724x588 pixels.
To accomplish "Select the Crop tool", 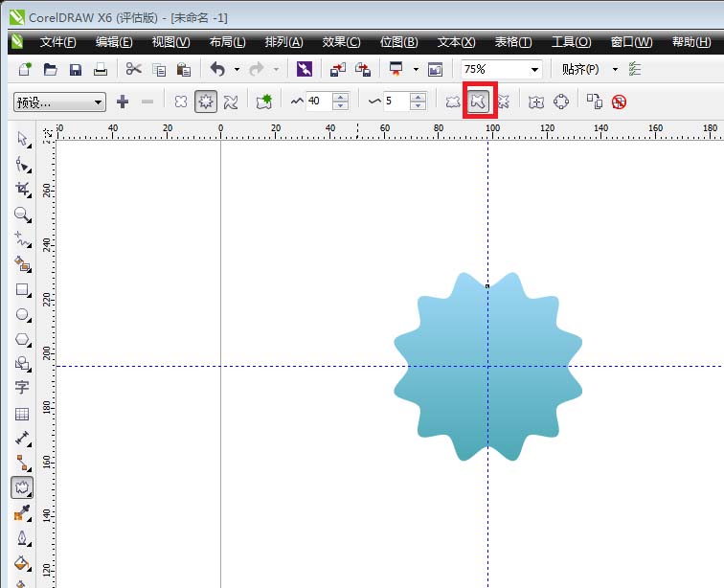I will [22, 190].
